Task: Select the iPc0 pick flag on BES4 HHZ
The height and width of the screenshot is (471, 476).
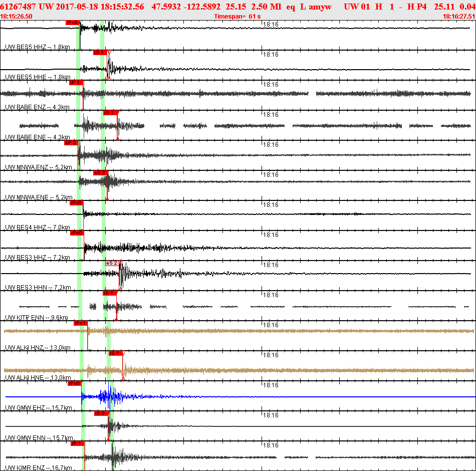Action: tap(77, 203)
